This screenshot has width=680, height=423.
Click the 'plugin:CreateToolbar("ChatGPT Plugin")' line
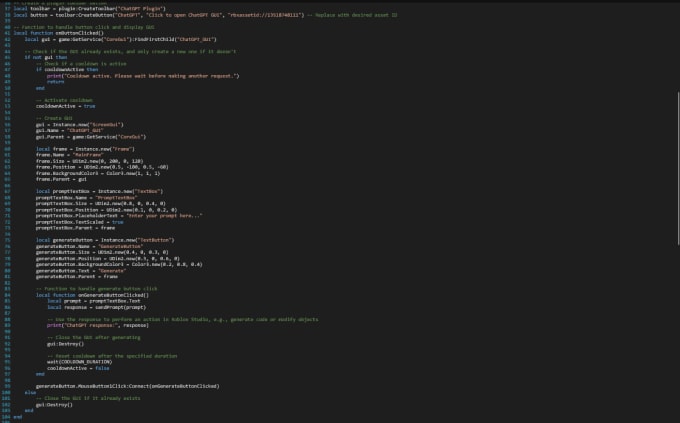click(89, 9)
